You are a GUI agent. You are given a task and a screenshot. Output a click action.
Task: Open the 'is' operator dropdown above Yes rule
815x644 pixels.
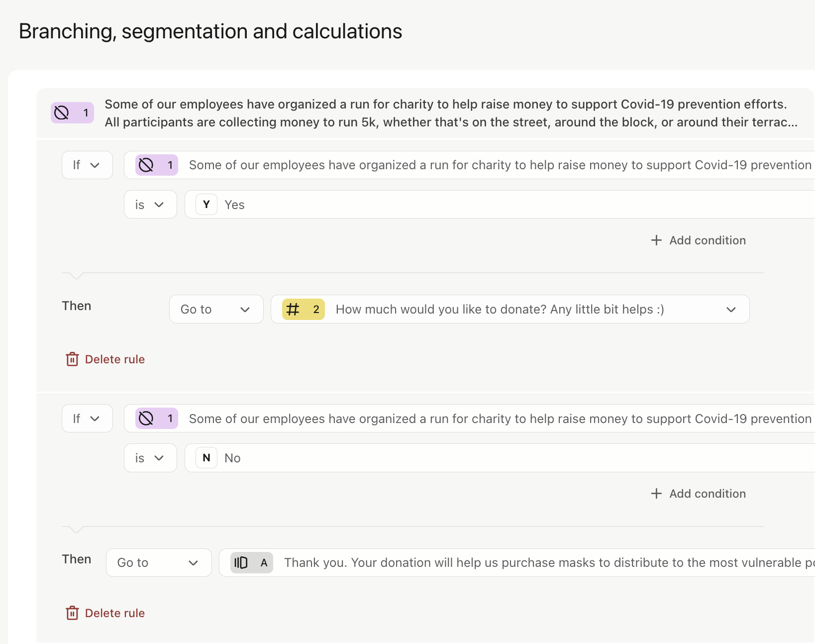[x=150, y=205]
